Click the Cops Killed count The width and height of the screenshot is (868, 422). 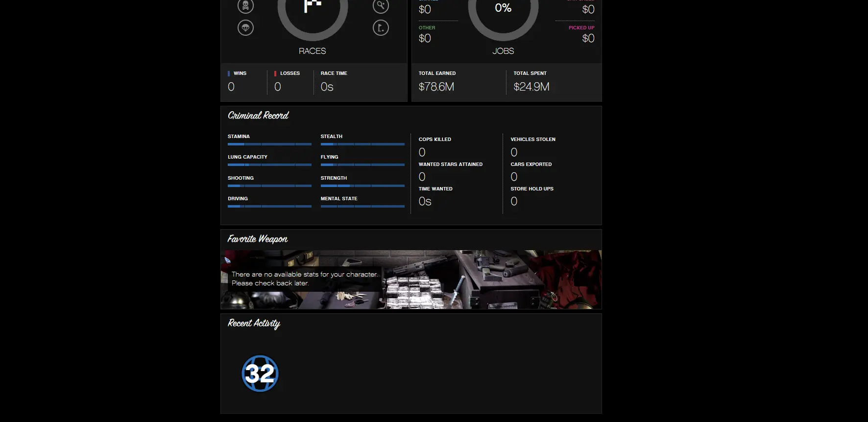(422, 152)
